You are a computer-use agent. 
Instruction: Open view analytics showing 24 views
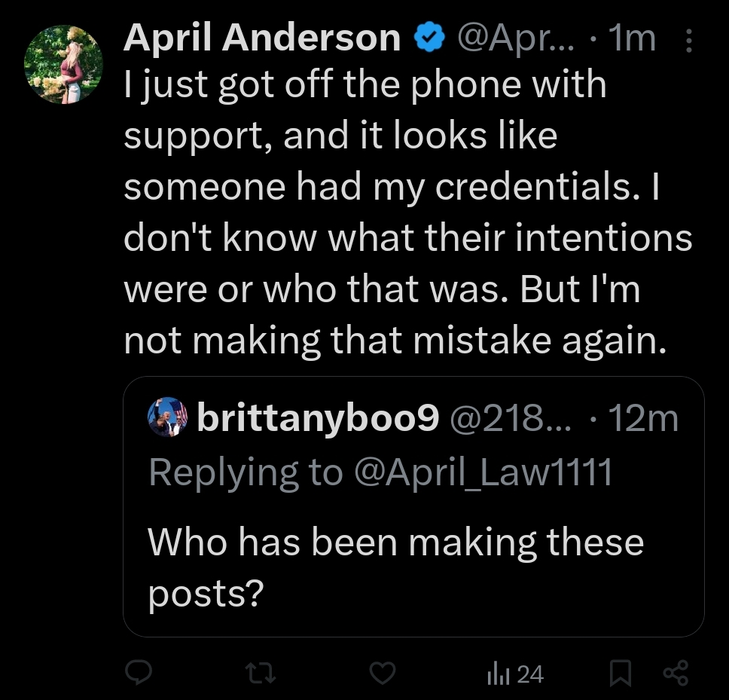click(517, 674)
